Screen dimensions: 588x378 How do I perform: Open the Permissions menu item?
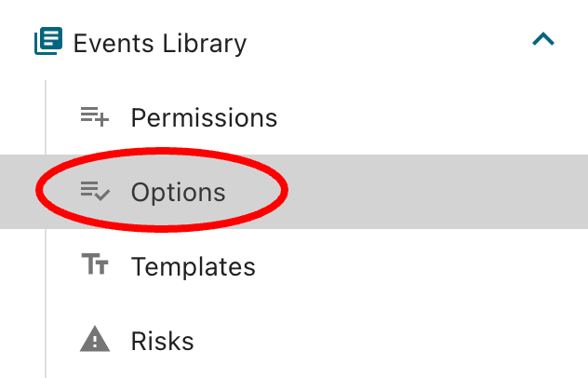tap(204, 118)
